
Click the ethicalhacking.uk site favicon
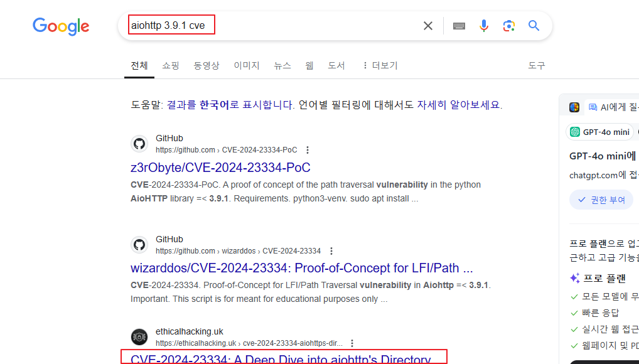(x=139, y=337)
